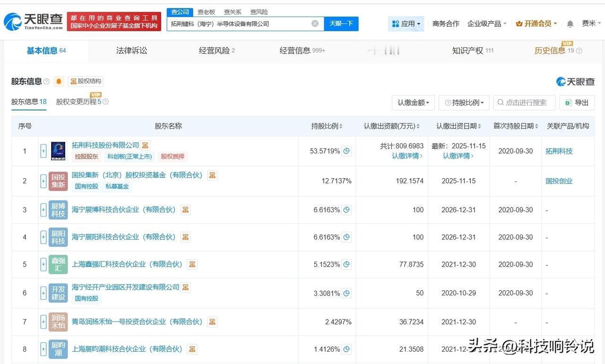Expand row 6 for 海宁经开产业园区开发建设有限公司

tap(43, 294)
